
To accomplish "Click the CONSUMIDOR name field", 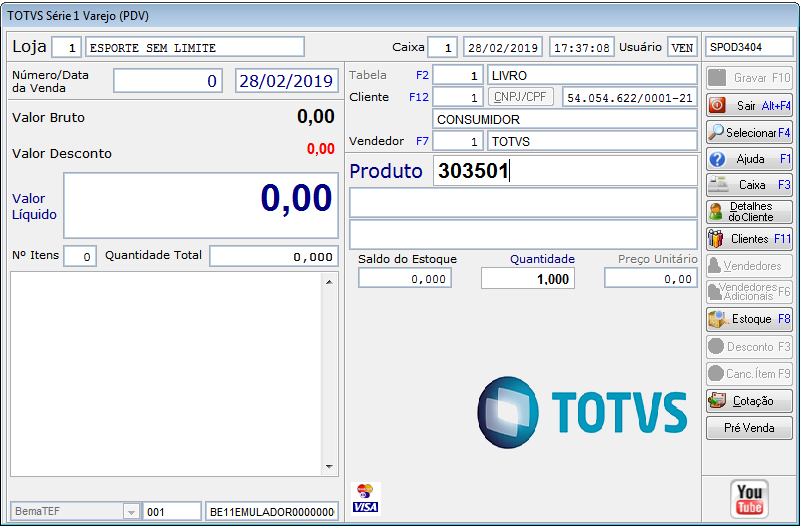I will coord(565,119).
